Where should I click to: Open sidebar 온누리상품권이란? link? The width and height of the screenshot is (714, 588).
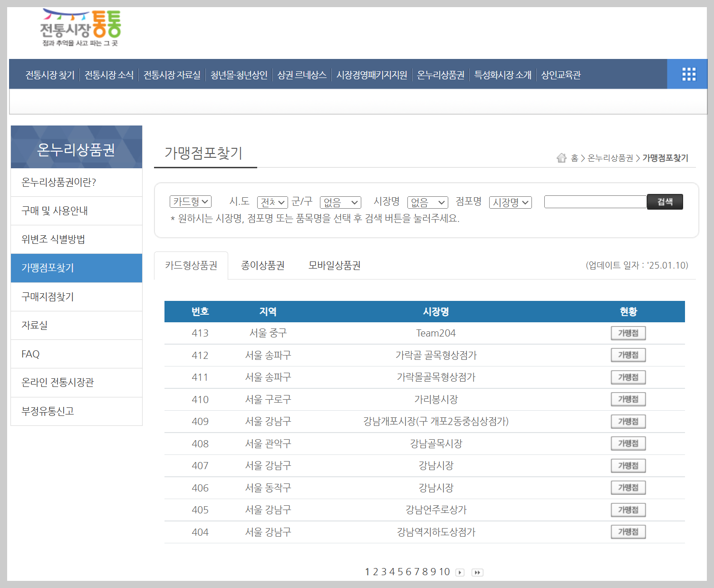coord(77,183)
